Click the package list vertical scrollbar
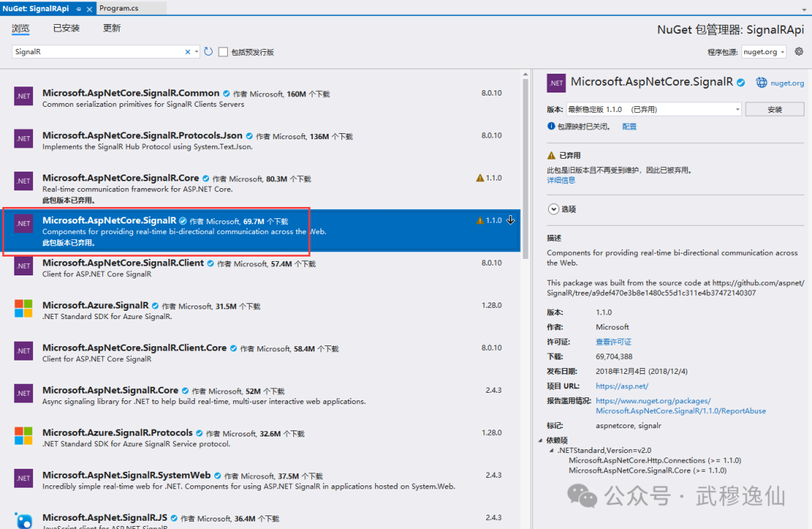Image resolution: width=812 pixels, height=529 pixels. pyautogui.click(x=525, y=169)
